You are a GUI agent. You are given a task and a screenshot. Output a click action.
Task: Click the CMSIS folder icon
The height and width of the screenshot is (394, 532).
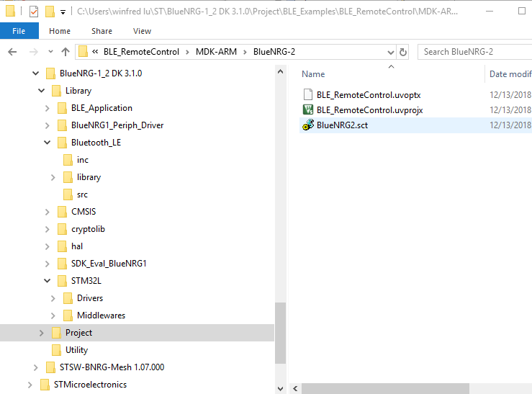click(x=62, y=212)
